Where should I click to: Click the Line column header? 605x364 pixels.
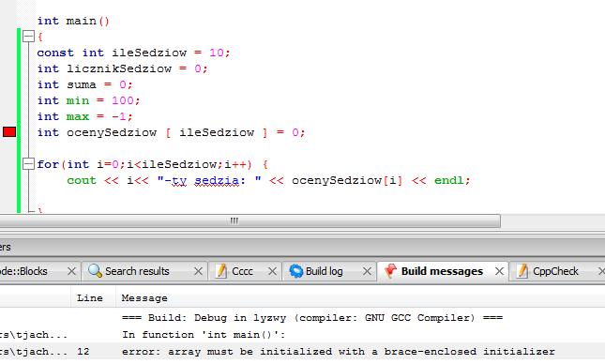click(89, 298)
